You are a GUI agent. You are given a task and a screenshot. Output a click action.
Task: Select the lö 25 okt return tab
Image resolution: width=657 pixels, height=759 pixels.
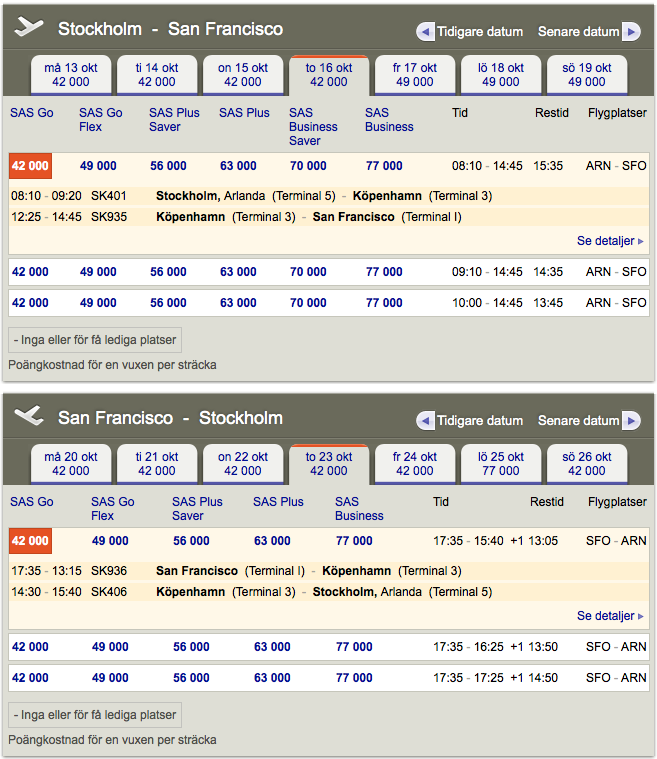501,464
